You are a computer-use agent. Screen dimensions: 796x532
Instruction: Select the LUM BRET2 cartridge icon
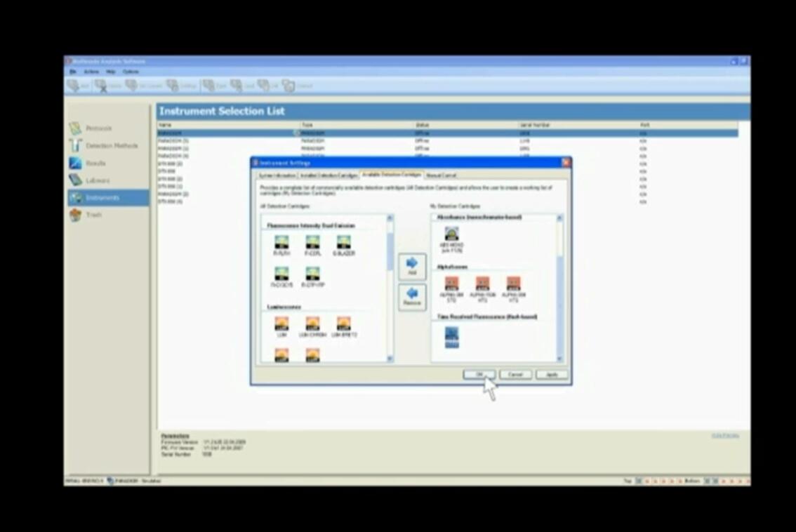click(x=344, y=327)
